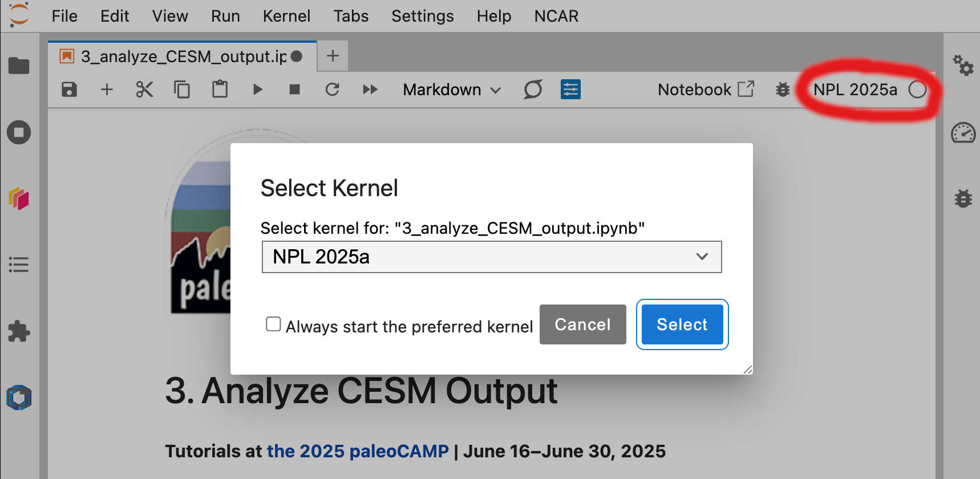Open the Markdown cell type dropdown
Screen dimensions: 980x479
(451, 90)
